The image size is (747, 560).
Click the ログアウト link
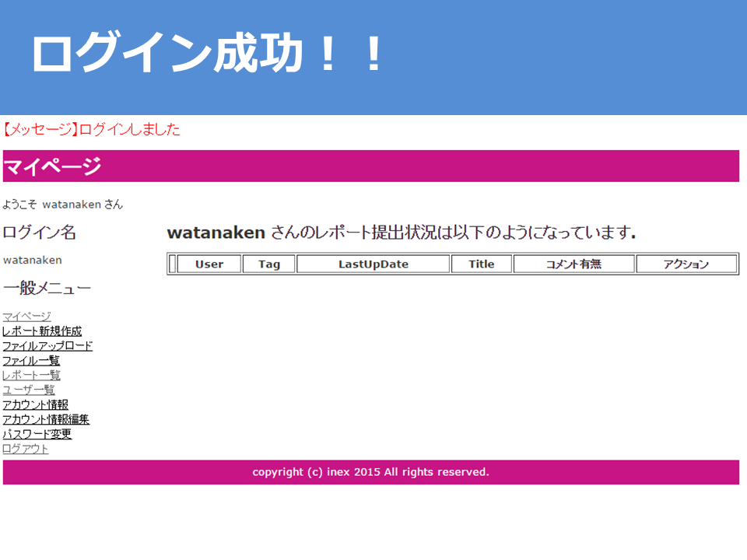26,449
